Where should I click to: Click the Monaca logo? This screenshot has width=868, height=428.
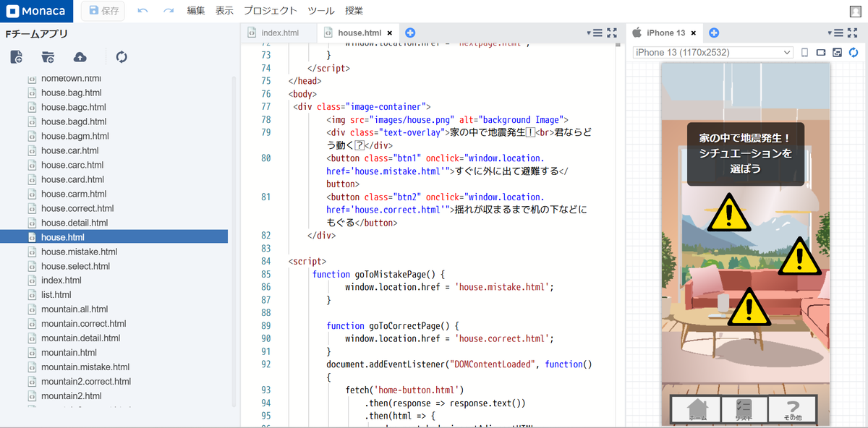38,11
